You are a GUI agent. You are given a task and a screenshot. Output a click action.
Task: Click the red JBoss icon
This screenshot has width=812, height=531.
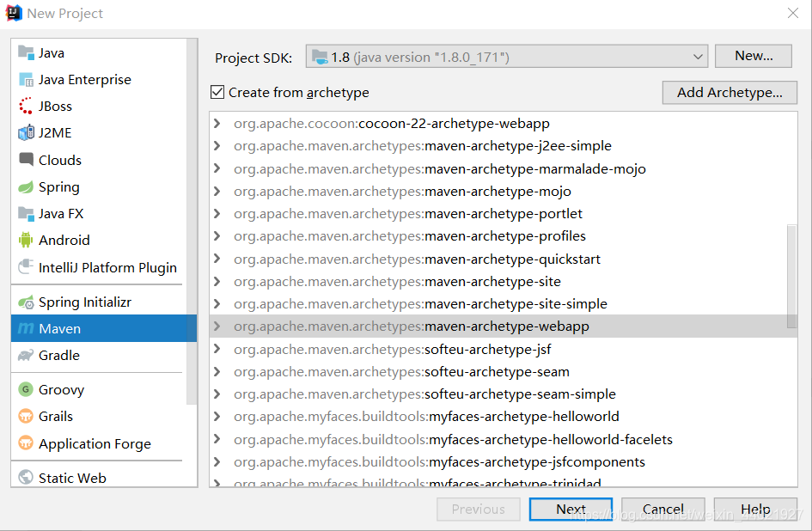pos(26,107)
